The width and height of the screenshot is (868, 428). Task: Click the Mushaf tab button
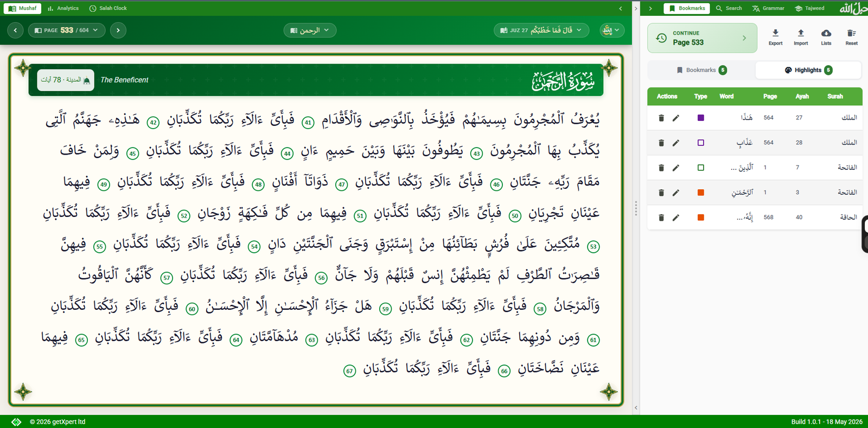tap(23, 8)
